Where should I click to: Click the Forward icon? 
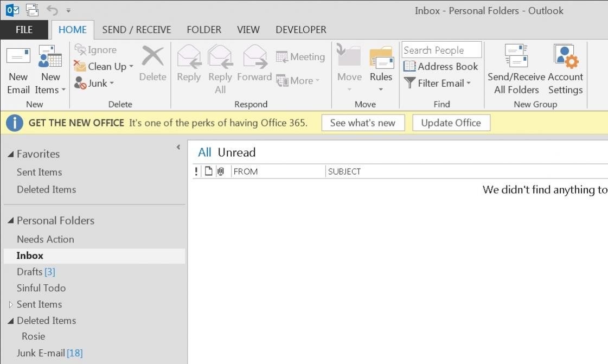tap(255, 56)
